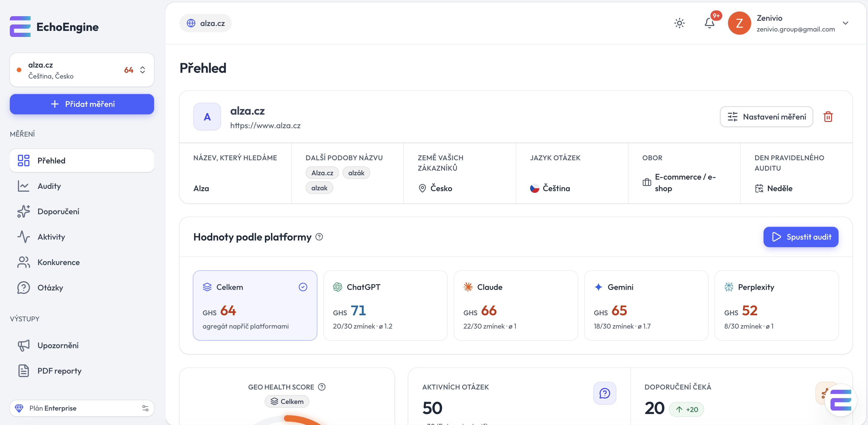This screenshot has width=868, height=425.
Task: Toggle the light/dark theme sun icon
Action: pyautogui.click(x=679, y=23)
